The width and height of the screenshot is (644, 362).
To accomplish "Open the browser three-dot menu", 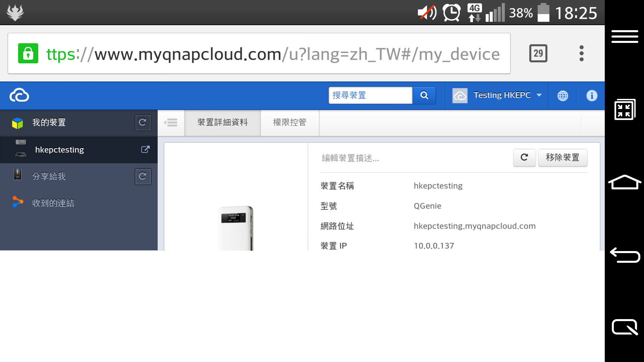I will pos(582,53).
